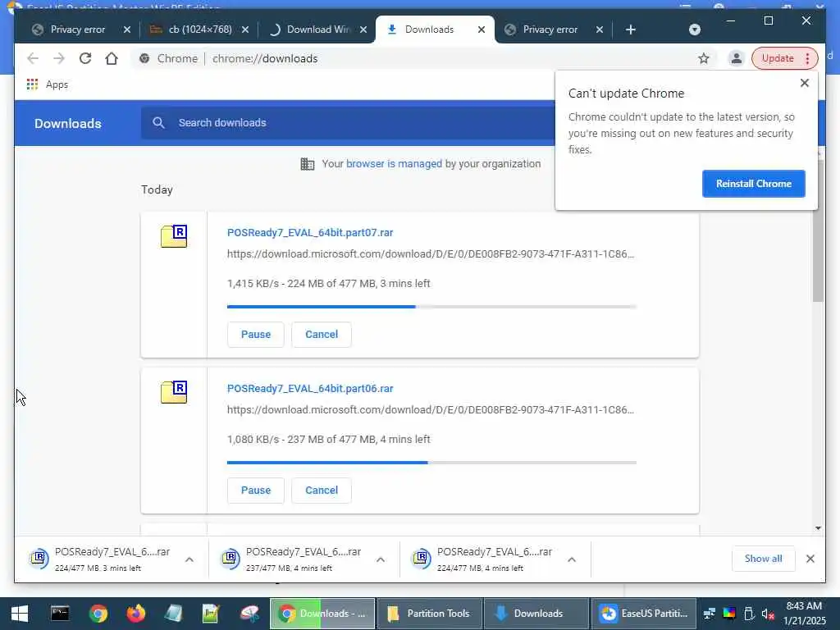Screen dimensions: 840x630
Task: Open POSReady7_EVAL_64bit.part07.rar file link
Action: pyautogui.click(x=310, y=232)
